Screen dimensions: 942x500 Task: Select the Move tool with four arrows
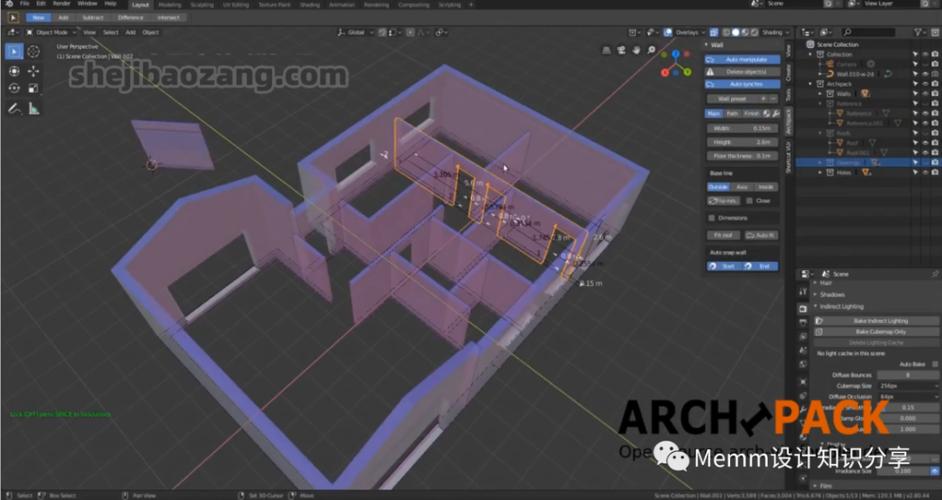(34, 71)
